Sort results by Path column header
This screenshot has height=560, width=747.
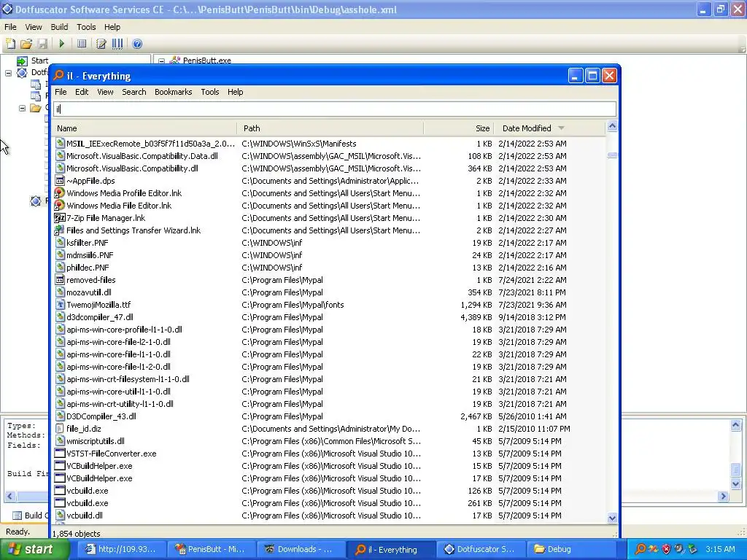pos(330,128)
